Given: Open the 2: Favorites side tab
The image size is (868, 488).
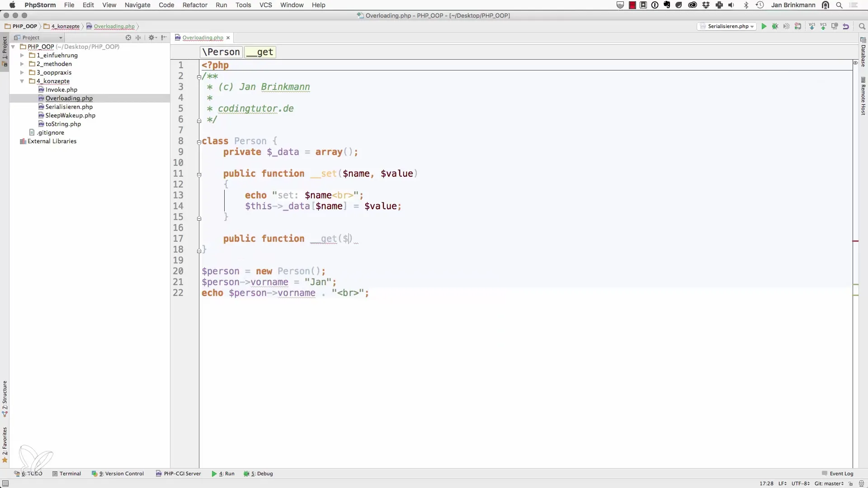Looking at the screenshot, I should coord(5,445).
